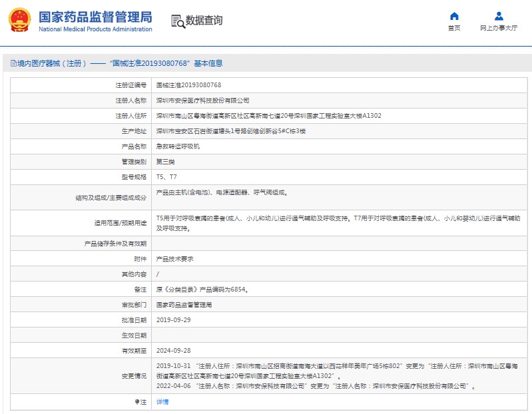Click the 注册证编号 row label
Viewport: 532px width, 414px height.
[131, 85]
